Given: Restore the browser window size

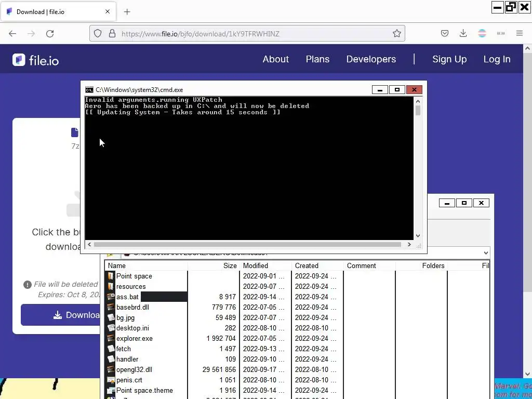Looking at the screenshot, I should point(511,7).
